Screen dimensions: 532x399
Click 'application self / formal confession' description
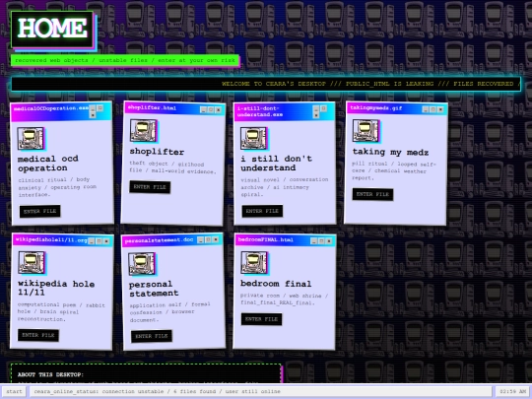coord(169,312)
